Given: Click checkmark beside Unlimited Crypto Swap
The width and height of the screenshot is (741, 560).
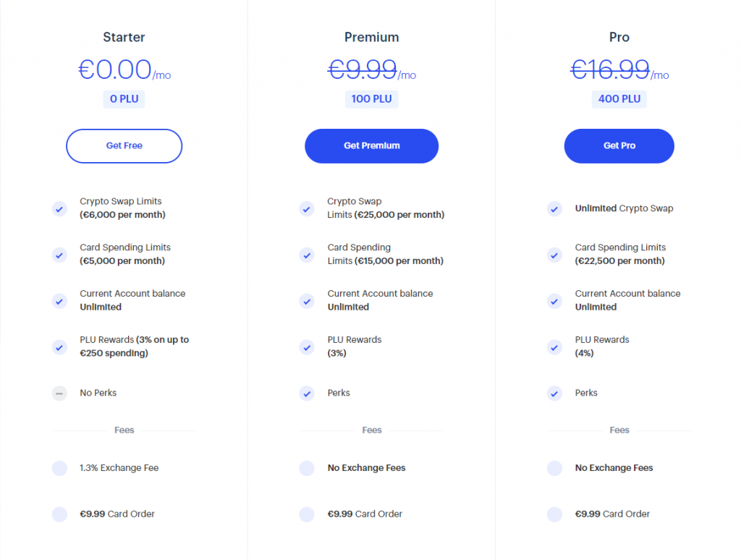Looking at the screenshot, I should (554, 208).
